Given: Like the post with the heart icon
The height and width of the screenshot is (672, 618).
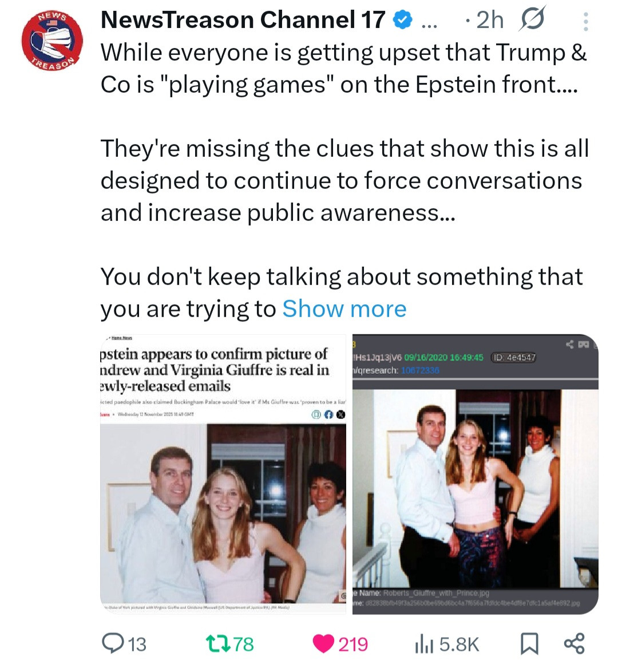Looking at the screenshot, I should click(x=324, y=643).
